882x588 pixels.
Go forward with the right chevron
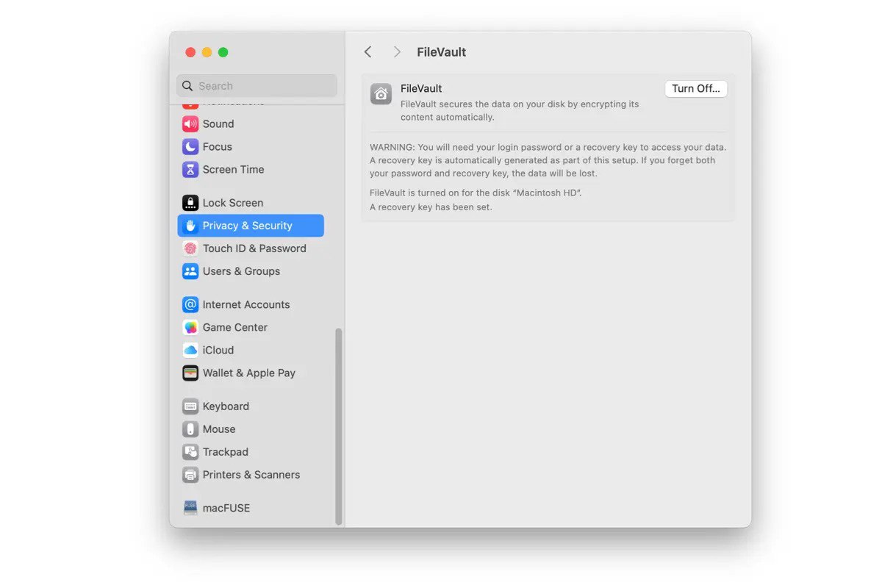tap(397, 52)
